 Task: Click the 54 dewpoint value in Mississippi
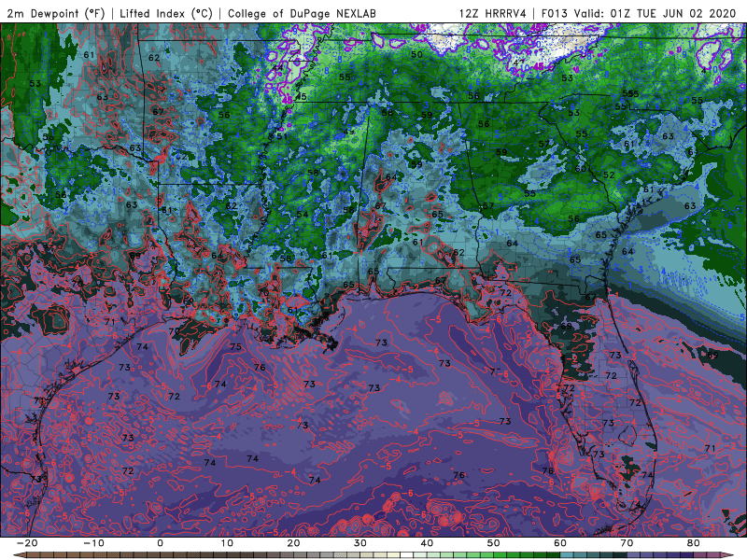click(303, 214)
